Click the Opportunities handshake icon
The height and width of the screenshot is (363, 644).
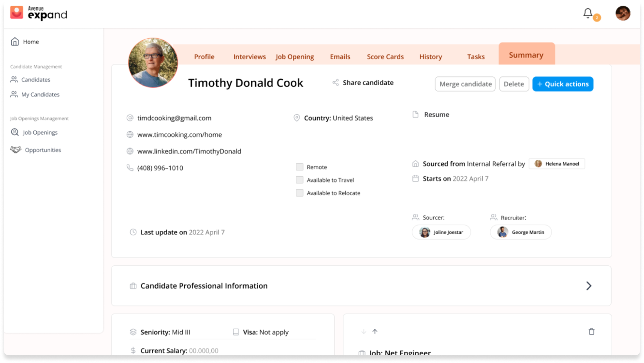click(x=16, y=150)
